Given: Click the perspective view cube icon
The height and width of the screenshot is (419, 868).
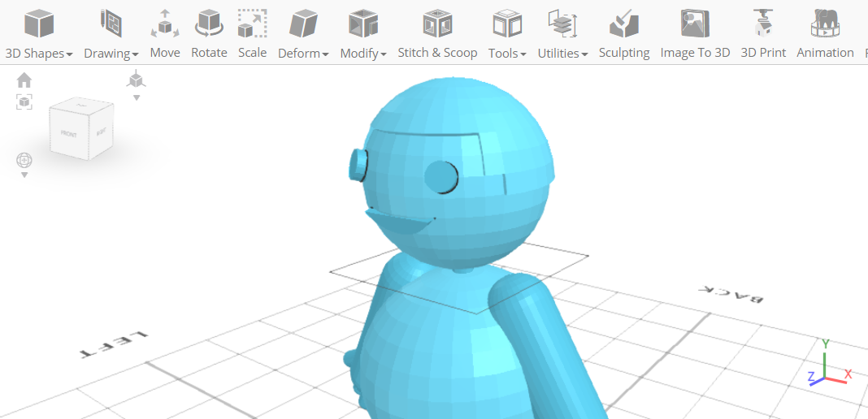Looking at the screenshot, I should click(x=137, y=80).
